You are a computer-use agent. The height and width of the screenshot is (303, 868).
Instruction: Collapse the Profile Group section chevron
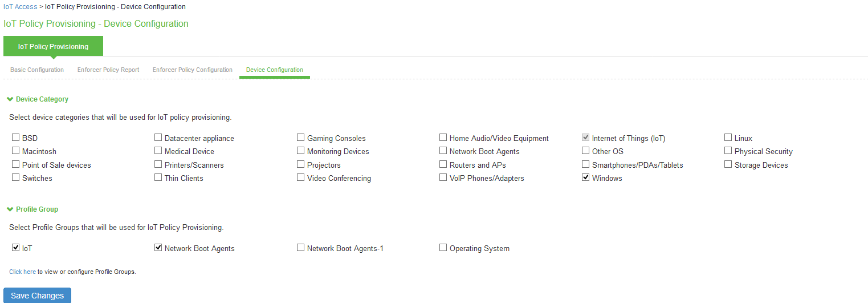[10, 209]
